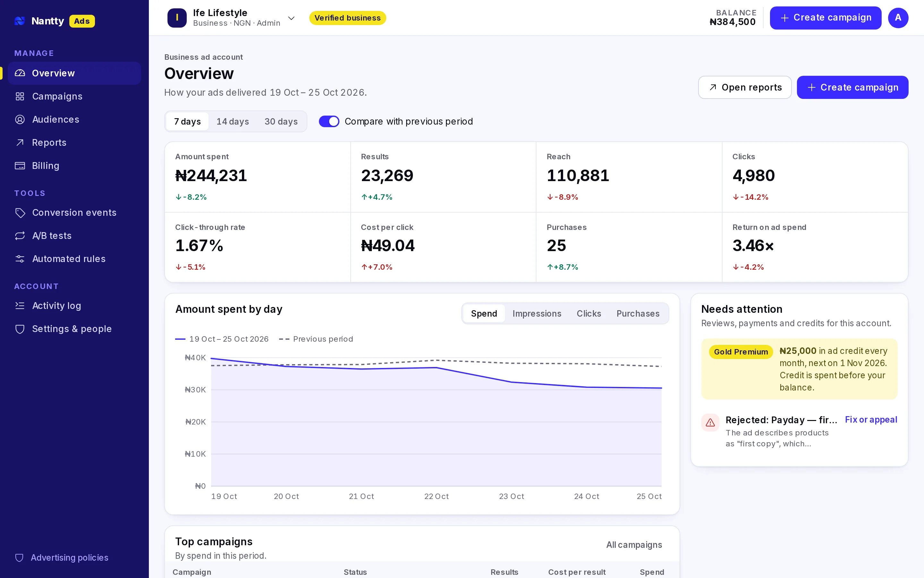The height and width of the screenshot is (578, 924).
Task: Select the 14 days range
Action: click(233, 121)
